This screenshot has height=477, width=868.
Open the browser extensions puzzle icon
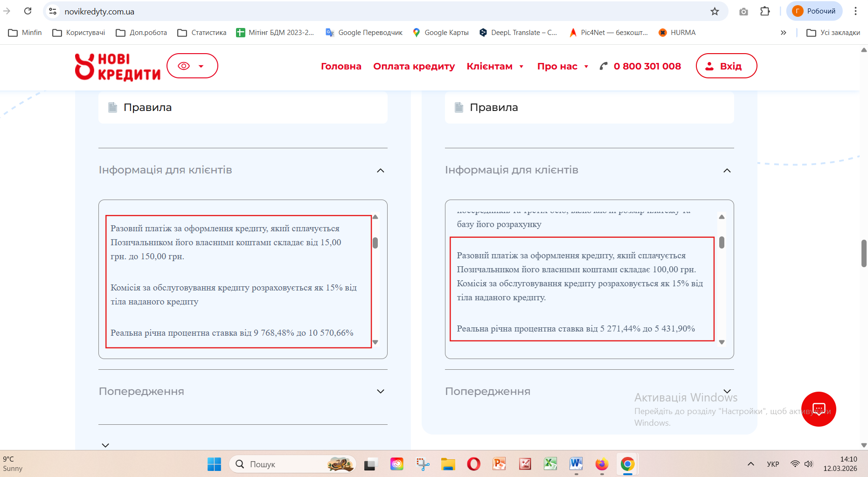click(x=765, y=11)
